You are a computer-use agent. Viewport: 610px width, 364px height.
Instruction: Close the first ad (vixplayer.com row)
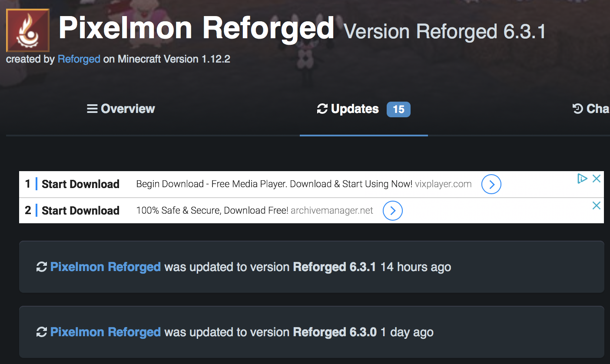tap(597, 179)
